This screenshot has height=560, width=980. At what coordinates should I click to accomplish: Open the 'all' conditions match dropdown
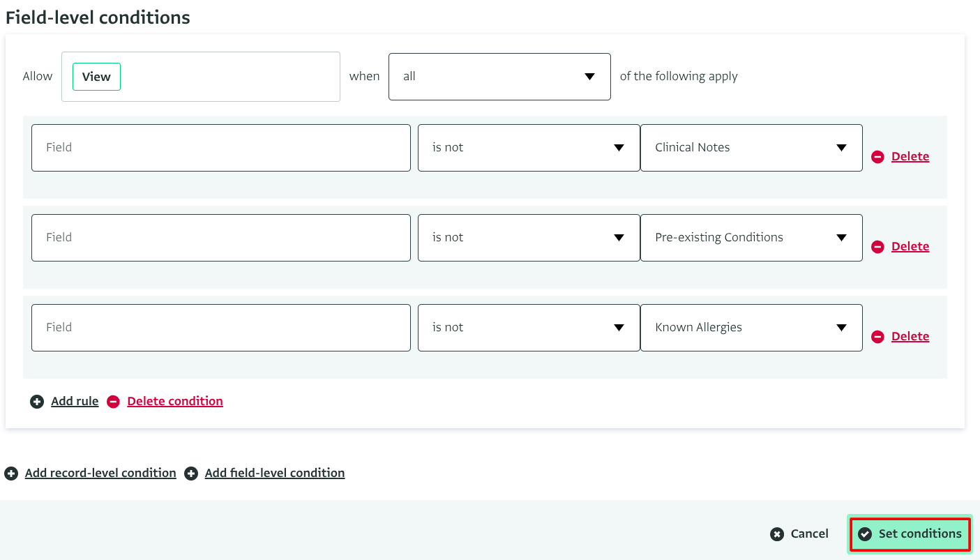point(499,77)
